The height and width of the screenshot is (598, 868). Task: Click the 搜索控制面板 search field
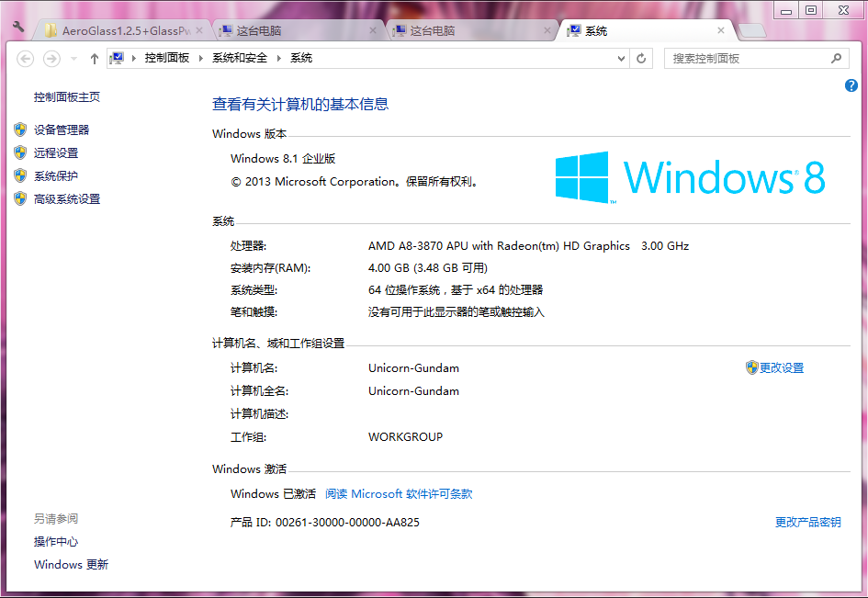744,59
